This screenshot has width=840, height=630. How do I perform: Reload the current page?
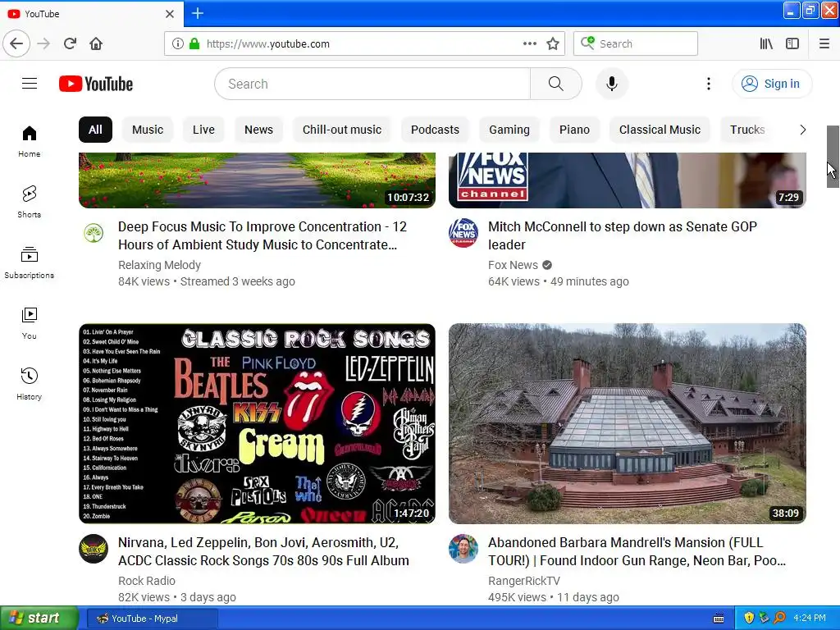70,43
